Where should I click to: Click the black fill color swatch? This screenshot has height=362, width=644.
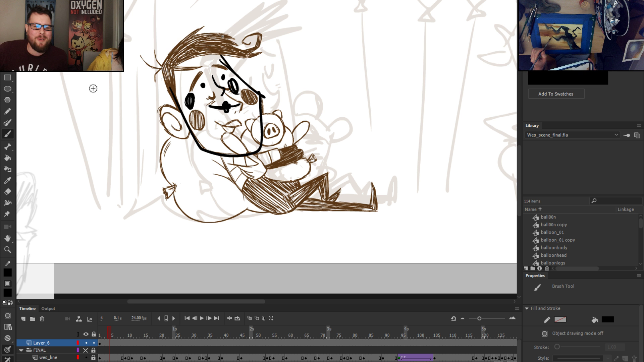[x=607, y=319]
